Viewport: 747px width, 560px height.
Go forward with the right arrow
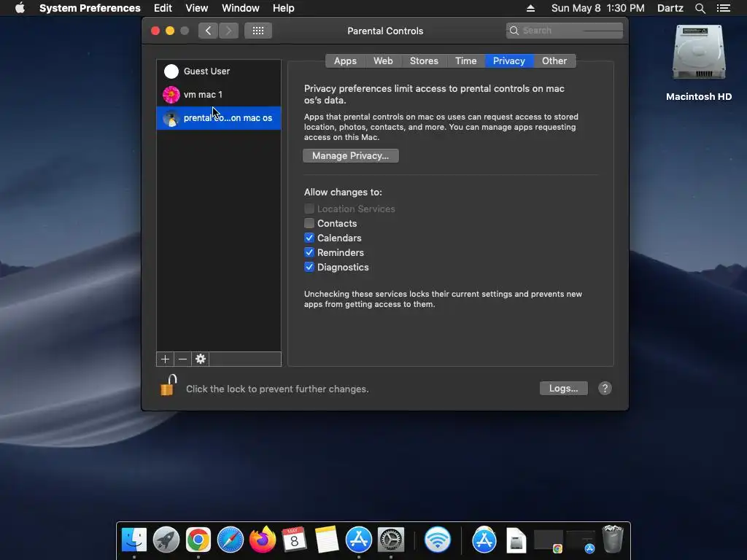(x=228, y=31)
